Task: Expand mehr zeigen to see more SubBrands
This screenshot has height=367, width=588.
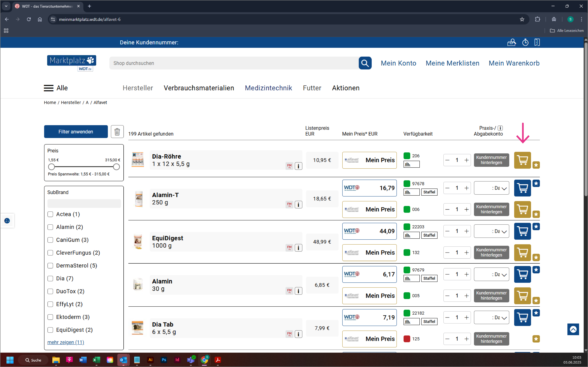Action: [65, 342]
